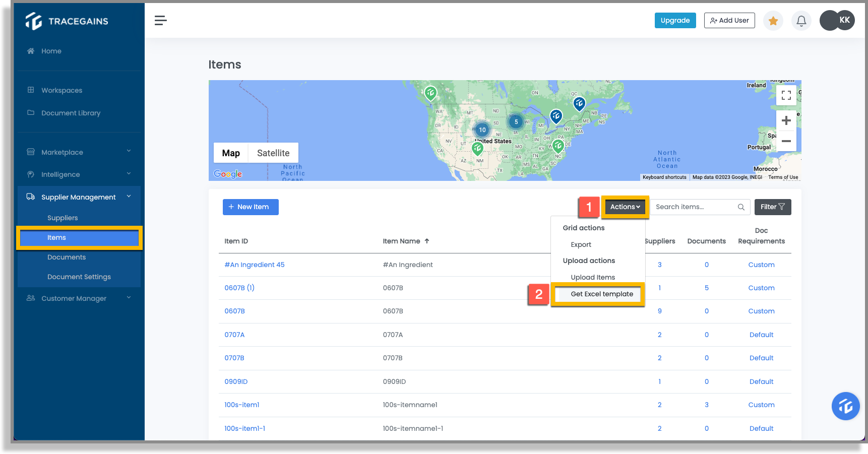Select Upload Items menu entry
This screenshot has width=868, height=454.
click(593, 277)
